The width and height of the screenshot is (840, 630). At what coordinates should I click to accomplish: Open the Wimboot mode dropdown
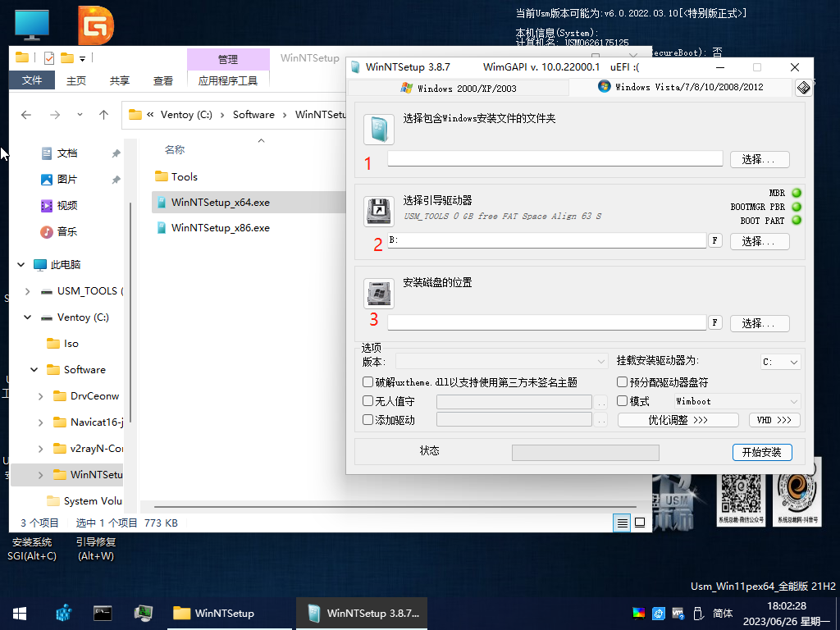(737, 401)
